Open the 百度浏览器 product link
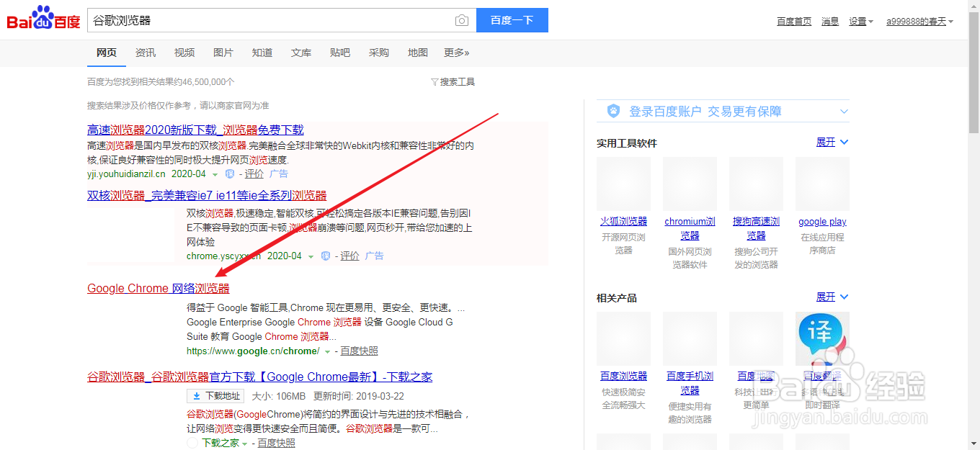Screen dimensions: 980x450 [624, 377]
